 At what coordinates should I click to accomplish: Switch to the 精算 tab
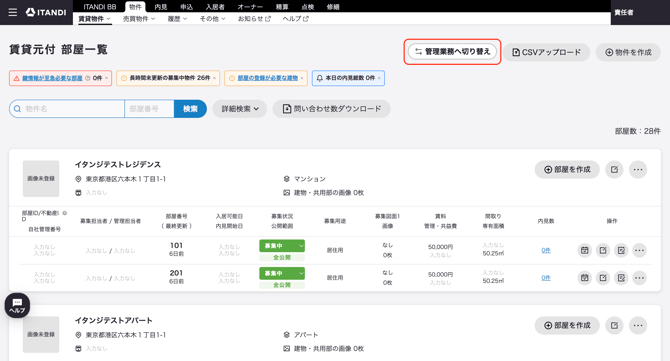pyautogui.click(x=282, y=7)
